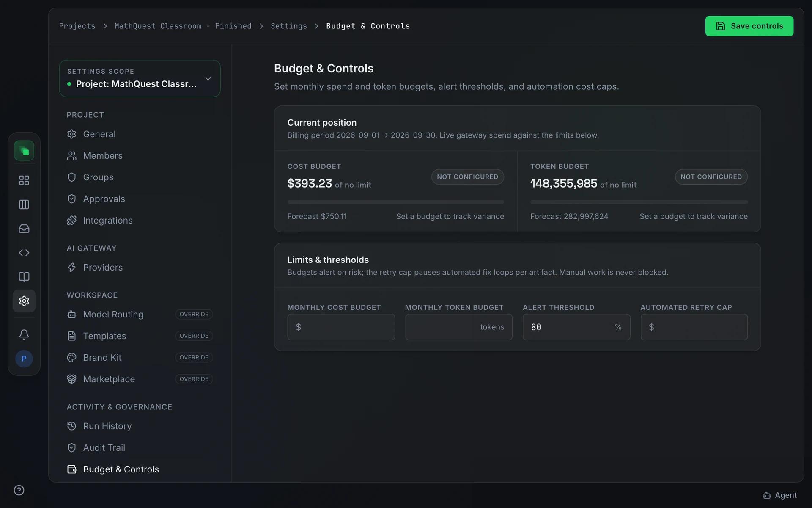
Task: Select the settings gear in the rail
Action: coord(24,301)
